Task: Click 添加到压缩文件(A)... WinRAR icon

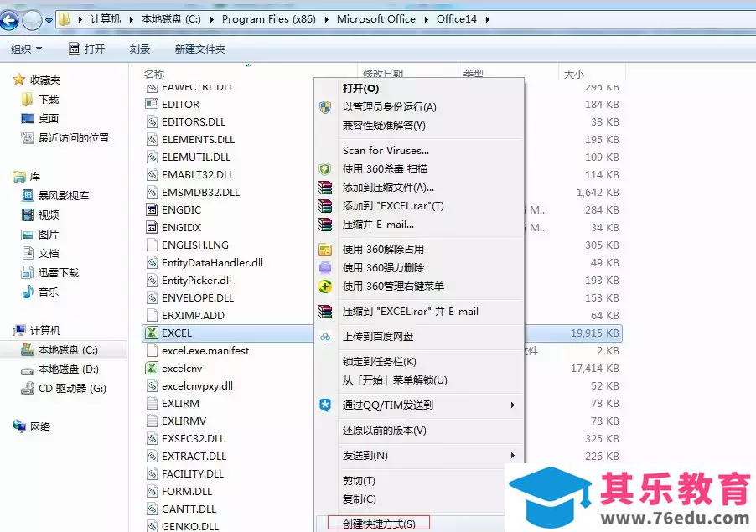Action: pos(325,188)
